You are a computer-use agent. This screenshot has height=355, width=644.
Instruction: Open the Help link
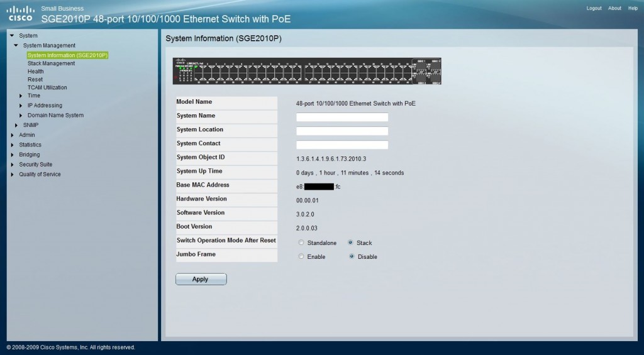coord(633,8)
